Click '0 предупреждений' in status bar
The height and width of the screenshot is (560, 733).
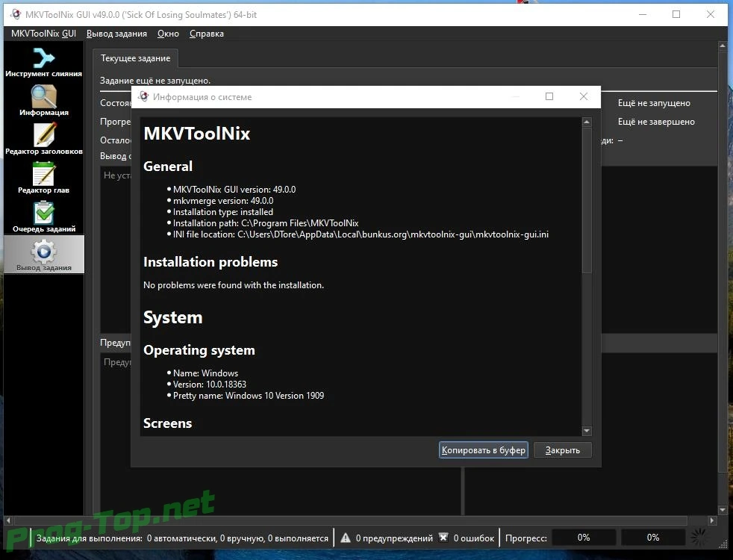[394, 538]
